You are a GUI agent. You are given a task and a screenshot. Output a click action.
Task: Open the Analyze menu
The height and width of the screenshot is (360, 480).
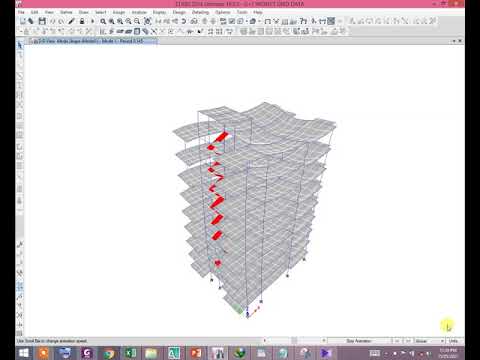pos(139,12)
